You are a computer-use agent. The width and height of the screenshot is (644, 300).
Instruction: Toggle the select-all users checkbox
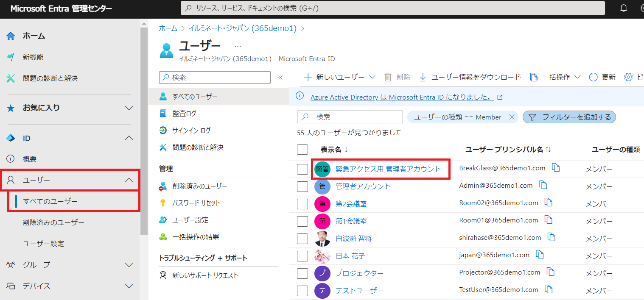[x=302, y=150]
